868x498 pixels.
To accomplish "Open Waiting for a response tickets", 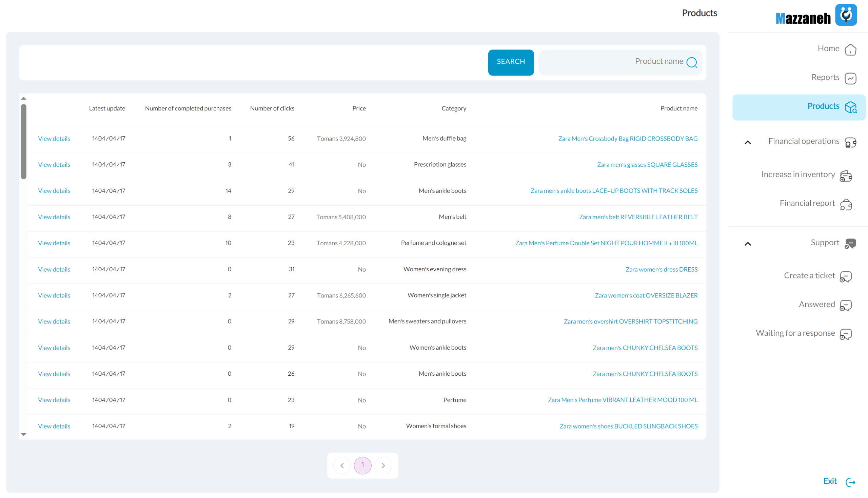I will pos(795,333).
